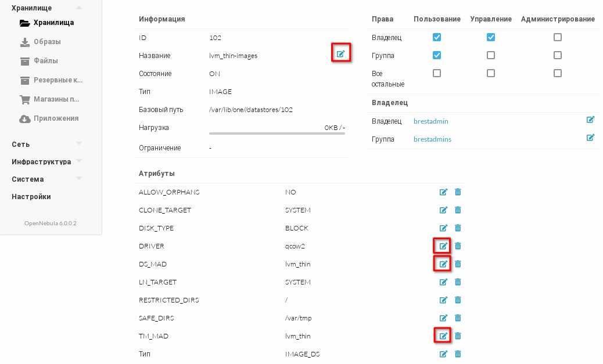603x364 pixels.
Task: Open the brestadmin owner link
Action: [431, 121]
